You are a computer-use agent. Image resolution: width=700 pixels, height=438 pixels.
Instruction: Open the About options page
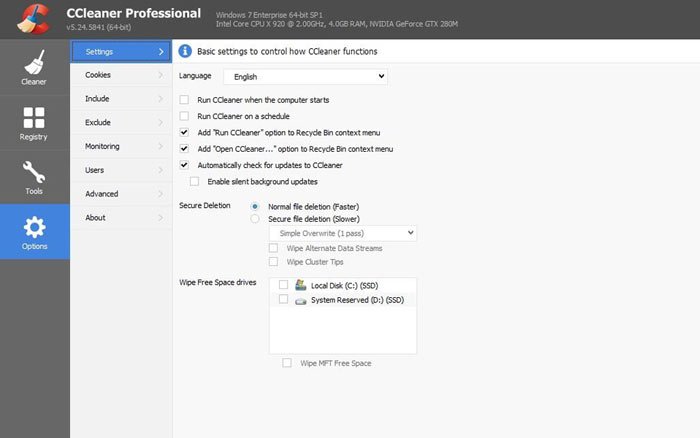click(121, 217)
